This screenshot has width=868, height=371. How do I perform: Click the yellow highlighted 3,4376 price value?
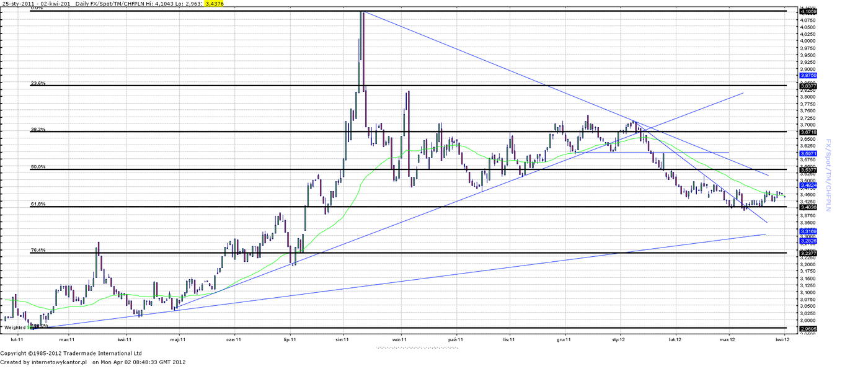point(214,4)
